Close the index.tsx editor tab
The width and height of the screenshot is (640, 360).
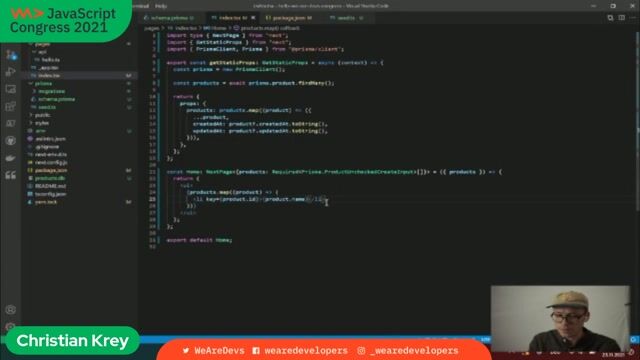point(253,18)
